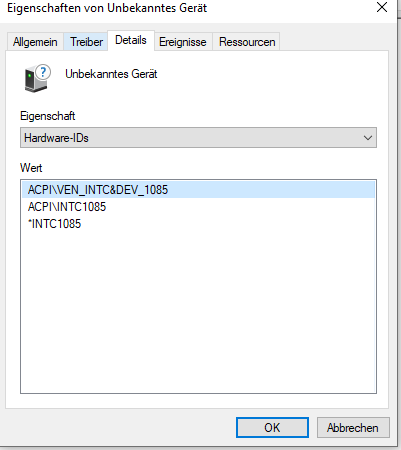Confirm with the OK button

click(272, 427)
